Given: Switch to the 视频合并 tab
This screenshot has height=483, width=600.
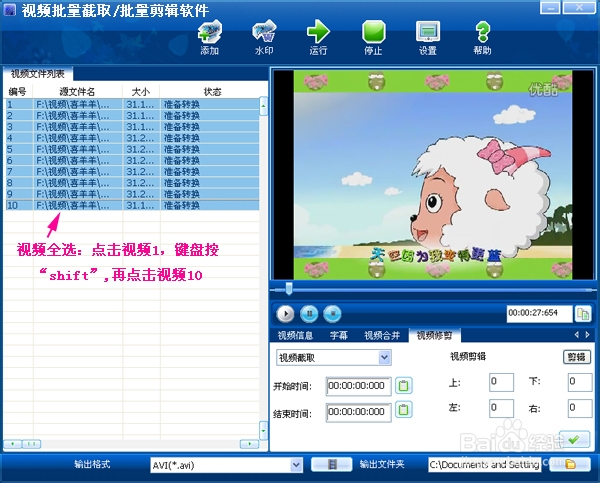Looking at the screenshot, I should (x=382, y=336).
